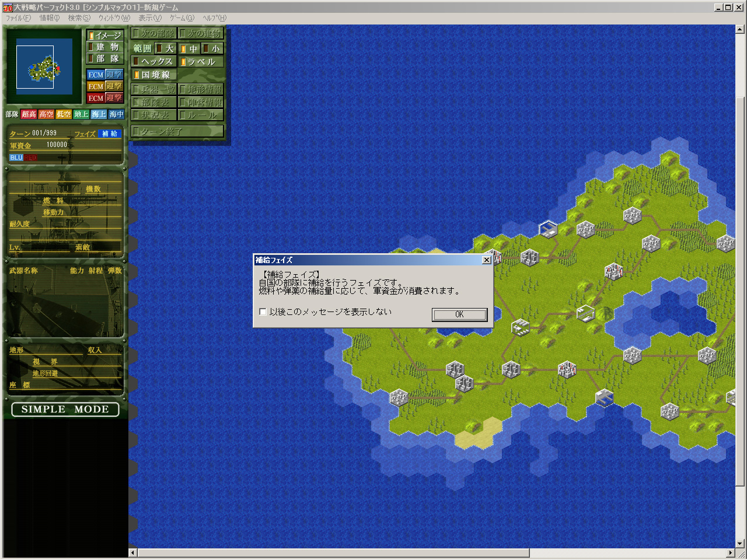Set range to 中
Viewport: 747px width, 560px height.
tap(189, 48)
